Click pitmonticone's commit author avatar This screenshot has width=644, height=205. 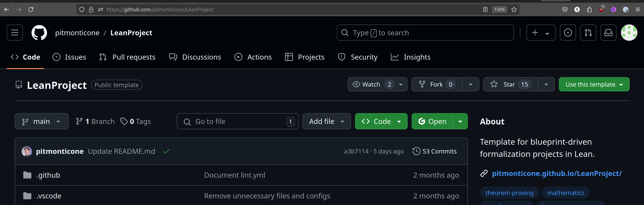pos(27,151)
